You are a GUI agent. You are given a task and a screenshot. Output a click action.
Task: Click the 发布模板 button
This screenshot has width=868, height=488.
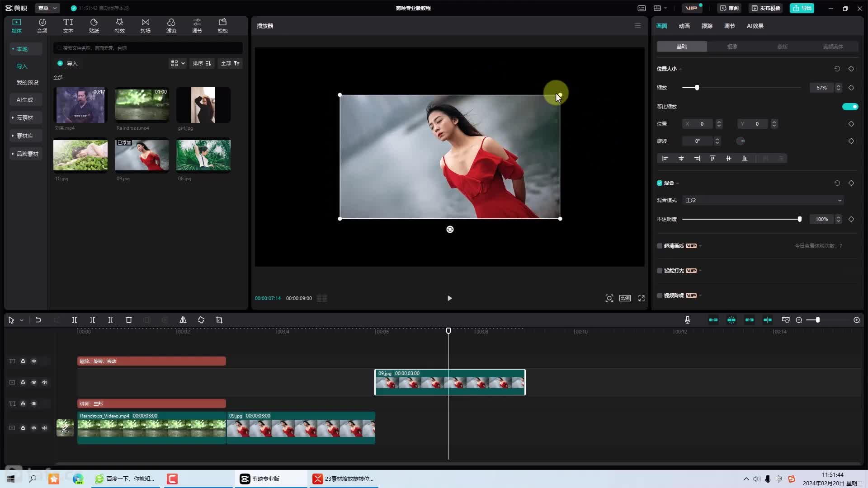[x=766, y=8]
